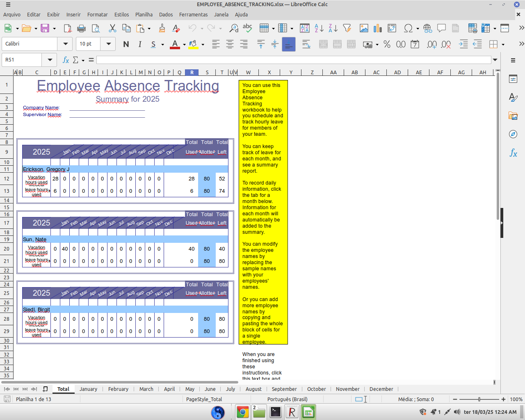525x420 pixels.
Task: Click the yellow Highlighting Color swatch
Action: (193, 47)
